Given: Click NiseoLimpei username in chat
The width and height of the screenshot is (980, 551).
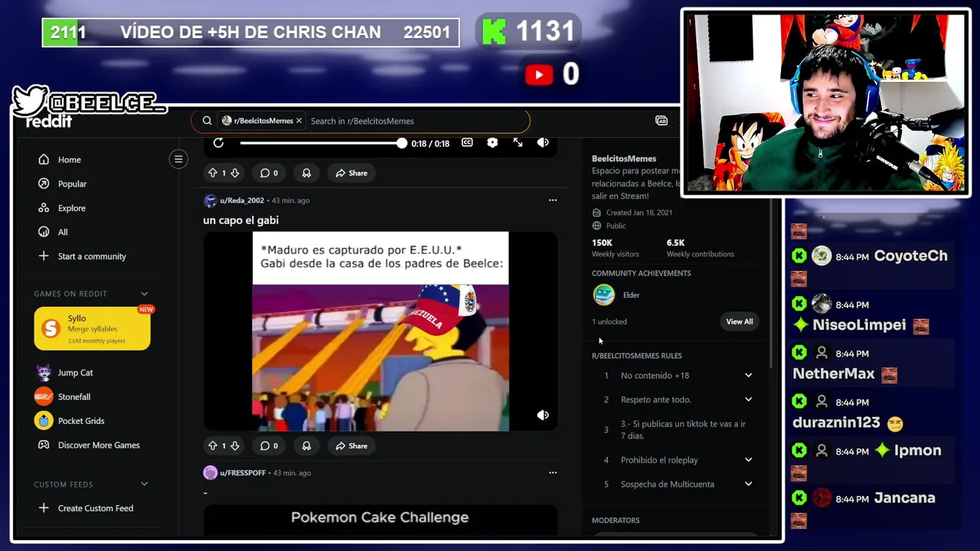Looking at the screenshot, I should click(859, 325).
